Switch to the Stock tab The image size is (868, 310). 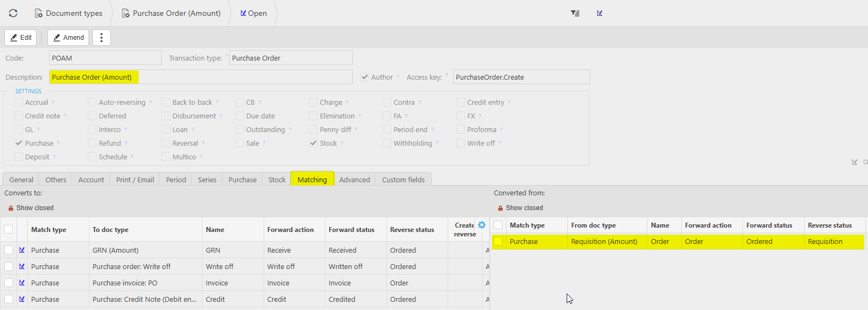pyautogui.click(x=277, y=180)
